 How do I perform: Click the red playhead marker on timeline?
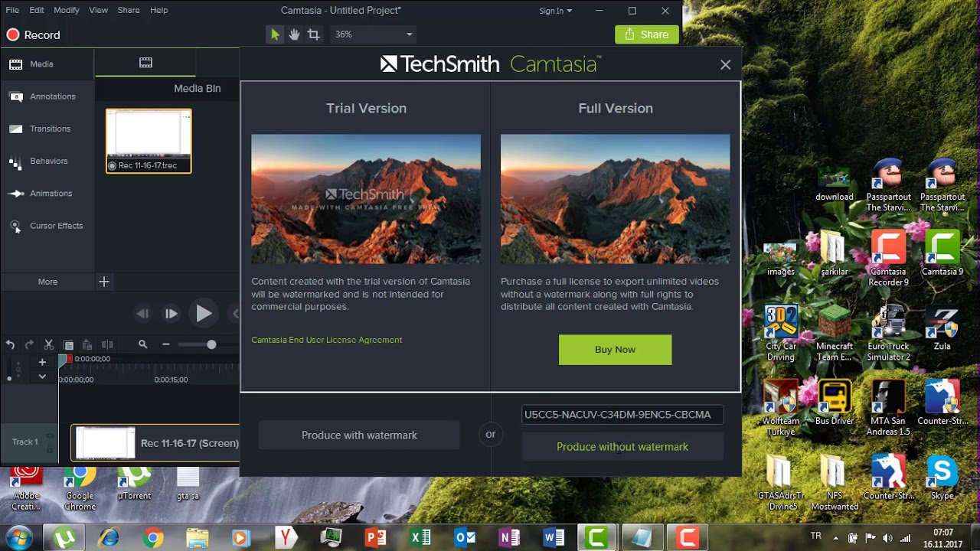69,359
